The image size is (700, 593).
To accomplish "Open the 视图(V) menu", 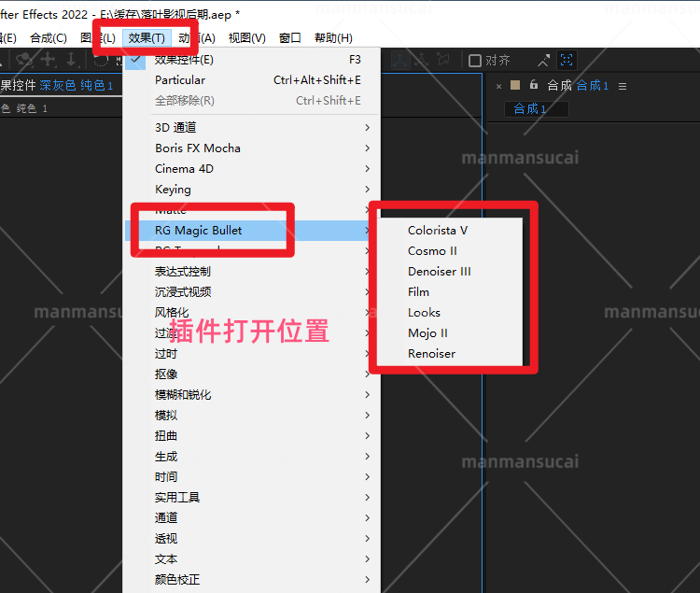I will [x=247, y=38].
